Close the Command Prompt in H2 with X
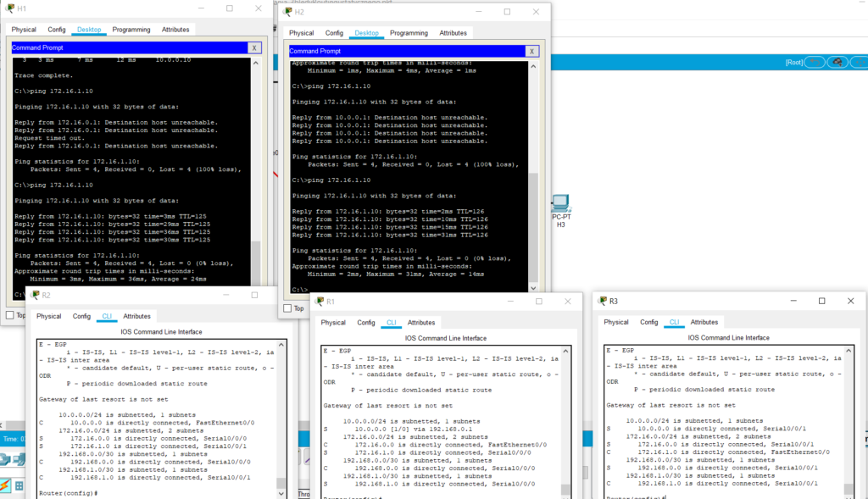 coord(531,51)
